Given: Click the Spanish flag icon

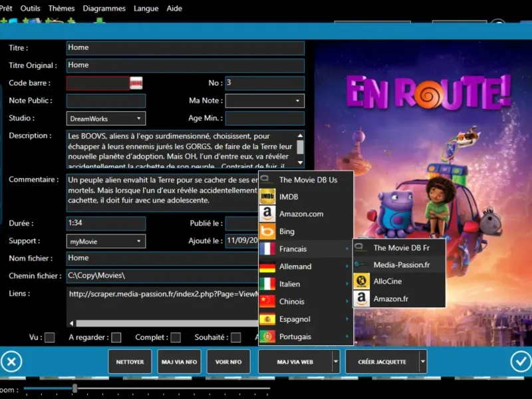Looking at the screenshot, I should (267, 319).
